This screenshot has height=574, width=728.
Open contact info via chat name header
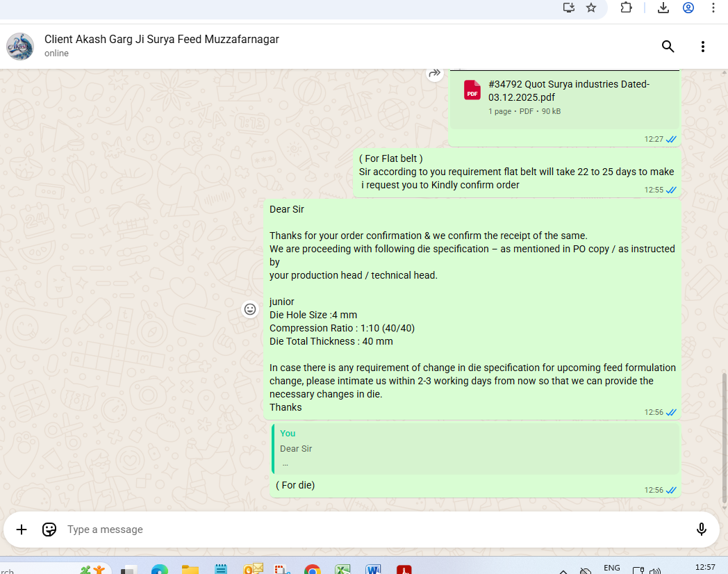point(162,40)
